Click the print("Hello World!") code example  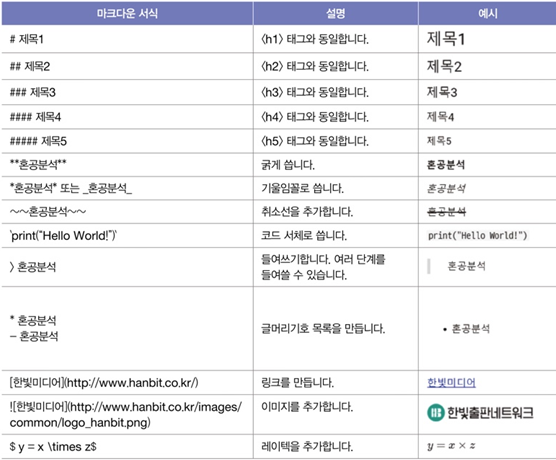pyautogui.click(x=477, y=235)
